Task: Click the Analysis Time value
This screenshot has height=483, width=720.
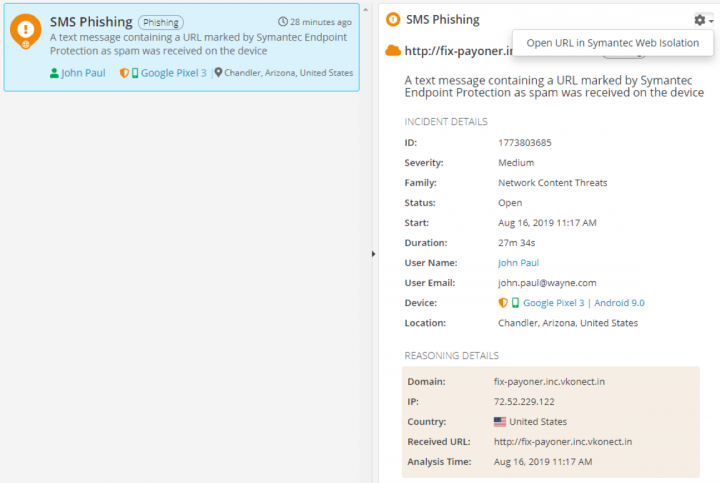Action: pos(543,461)
